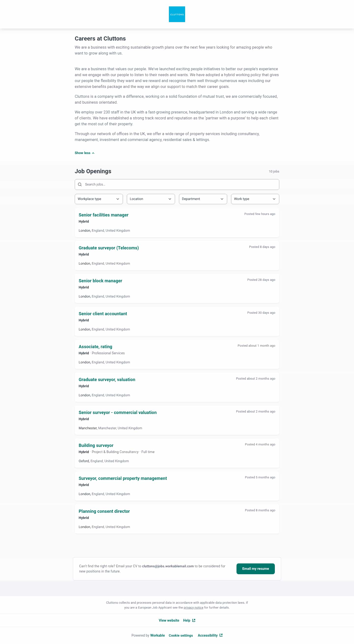Screen dimensions: 354x644
Task: Click the Workable link in the footer
Action: pyautogui.click(x=157, y=635)
